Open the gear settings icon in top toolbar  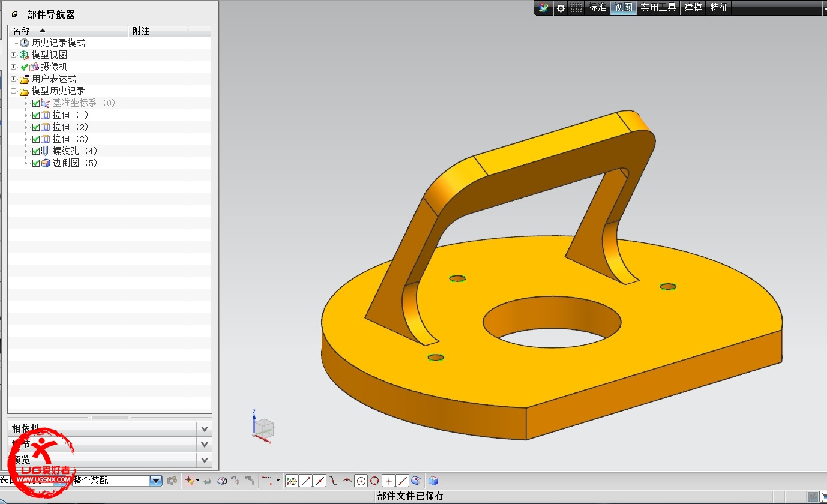tap(561, 8)
